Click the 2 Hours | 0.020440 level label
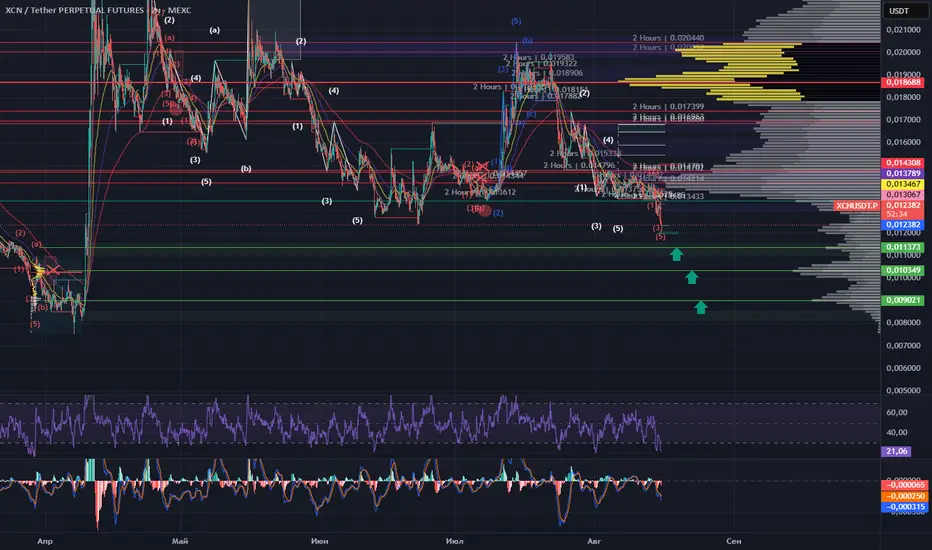 668,38
